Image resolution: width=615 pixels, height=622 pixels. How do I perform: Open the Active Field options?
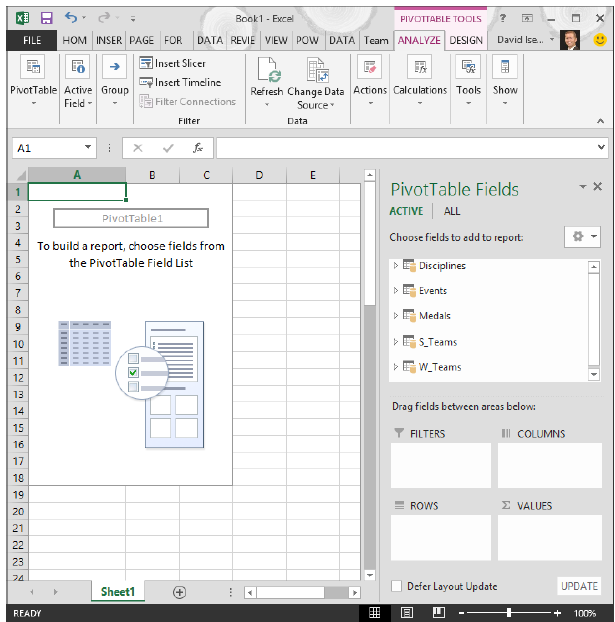(78, 83)
